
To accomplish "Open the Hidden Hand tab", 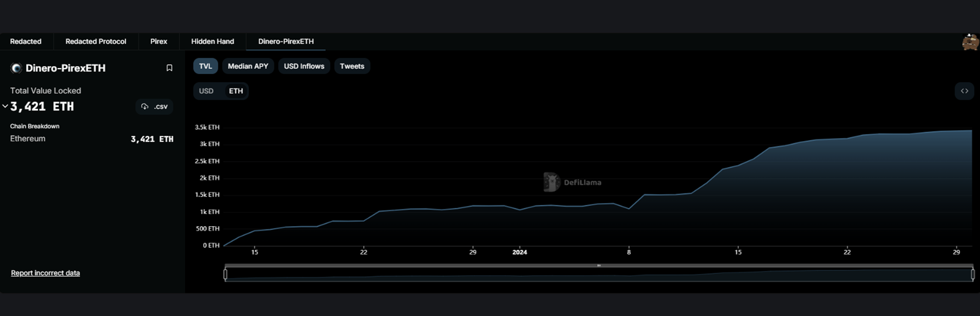I will 212,41.
